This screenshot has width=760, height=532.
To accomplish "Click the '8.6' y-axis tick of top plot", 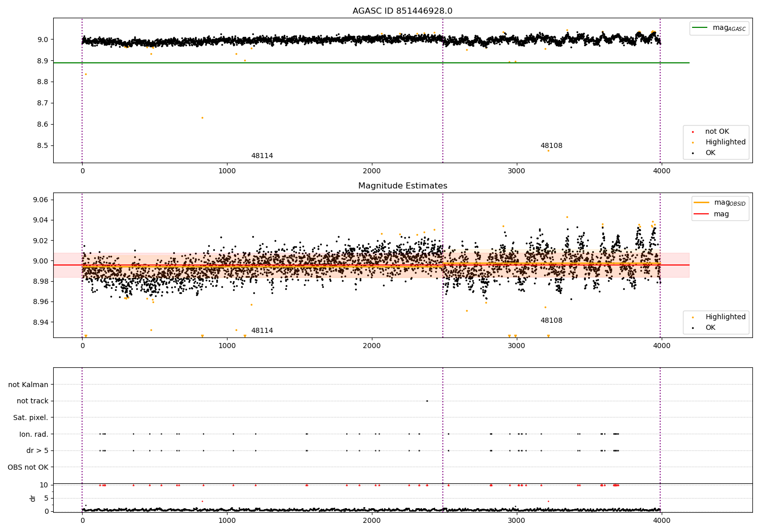I will [43, 125].
